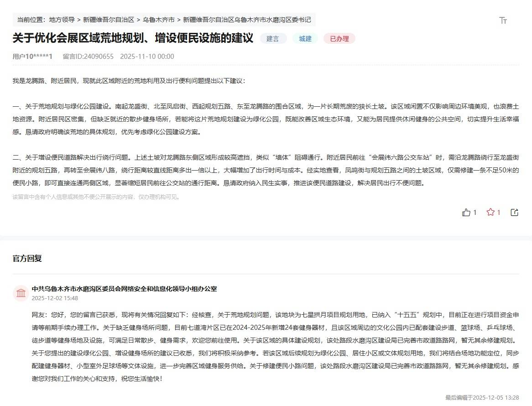Select the 建言 tag

click(x=273, y=39)
